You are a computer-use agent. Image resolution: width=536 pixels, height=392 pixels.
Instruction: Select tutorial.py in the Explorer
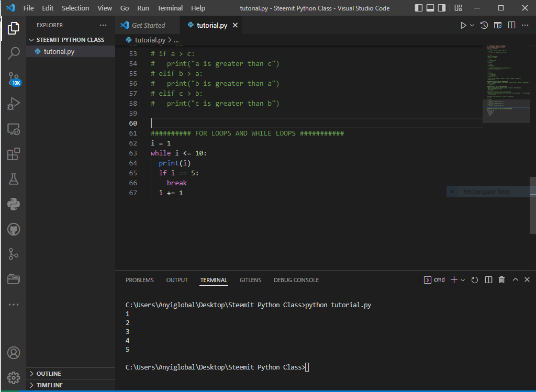click(59, 51)
